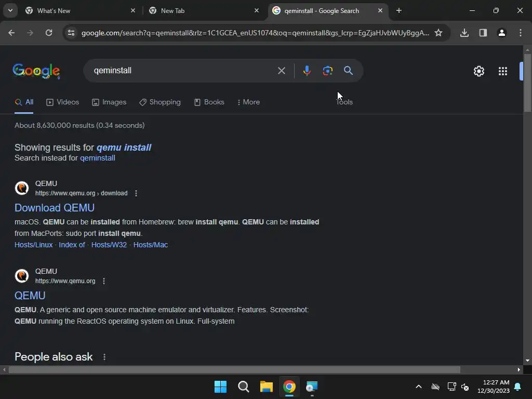View site information icon in address bar

tap(71, 33)
